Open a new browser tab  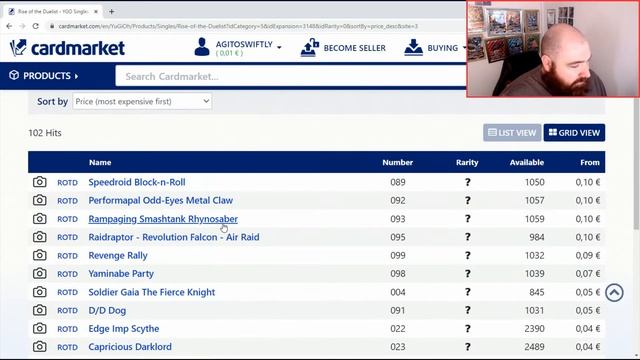111,11
